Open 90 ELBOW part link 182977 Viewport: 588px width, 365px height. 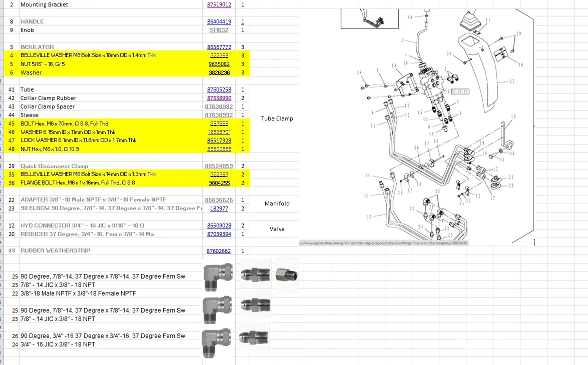[219, 208]
